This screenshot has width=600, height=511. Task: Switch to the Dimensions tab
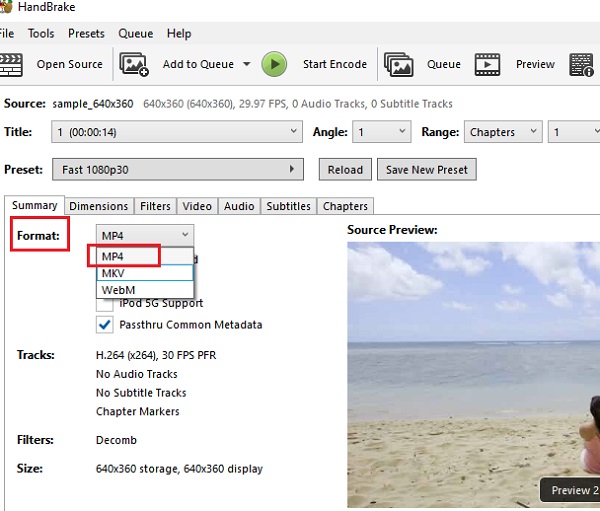pos(99,206)
